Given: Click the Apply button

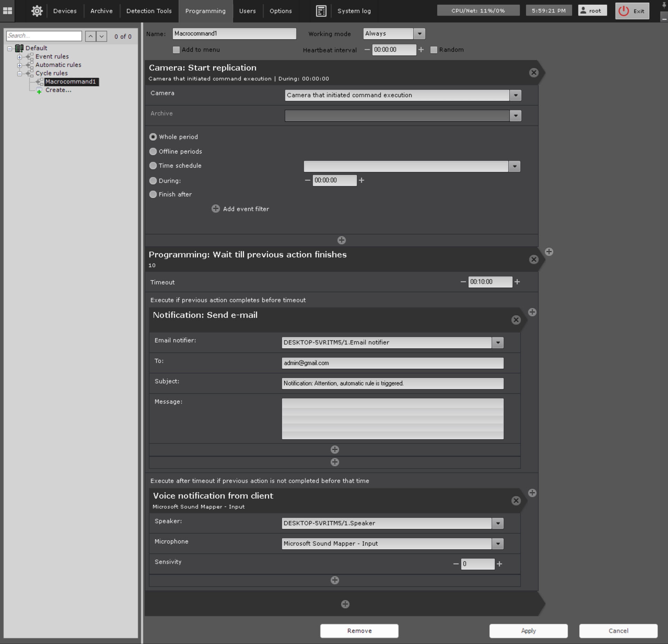Looking at the screenshot, I should pos(528,631).
